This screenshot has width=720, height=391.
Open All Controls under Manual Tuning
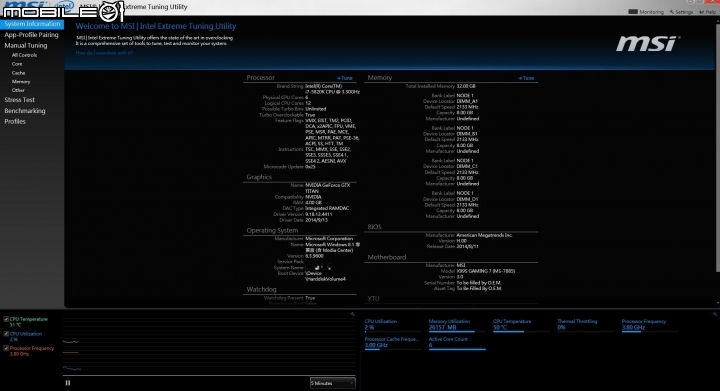[24, 55]
